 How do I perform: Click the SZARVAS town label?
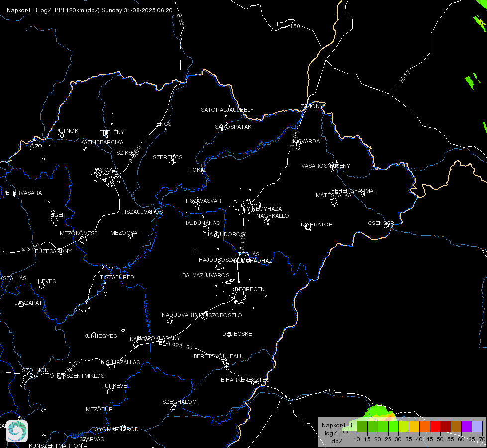point(92,439)
